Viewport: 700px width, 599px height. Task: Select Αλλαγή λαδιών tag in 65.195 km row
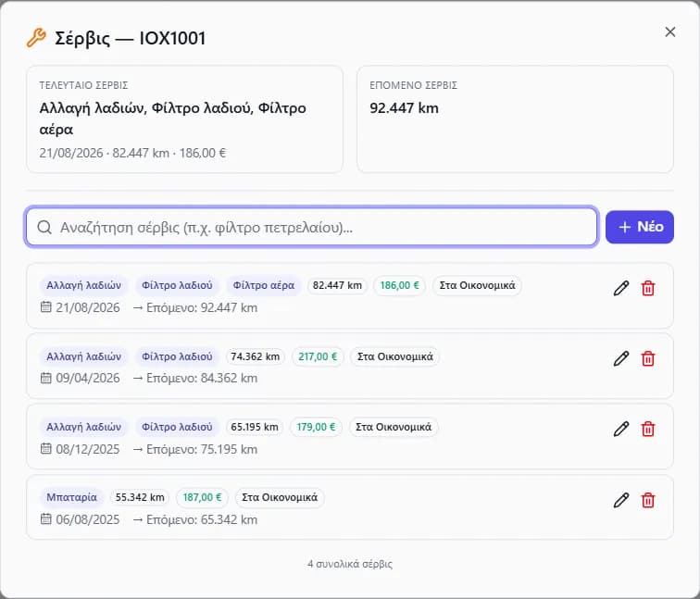point(84,427)
